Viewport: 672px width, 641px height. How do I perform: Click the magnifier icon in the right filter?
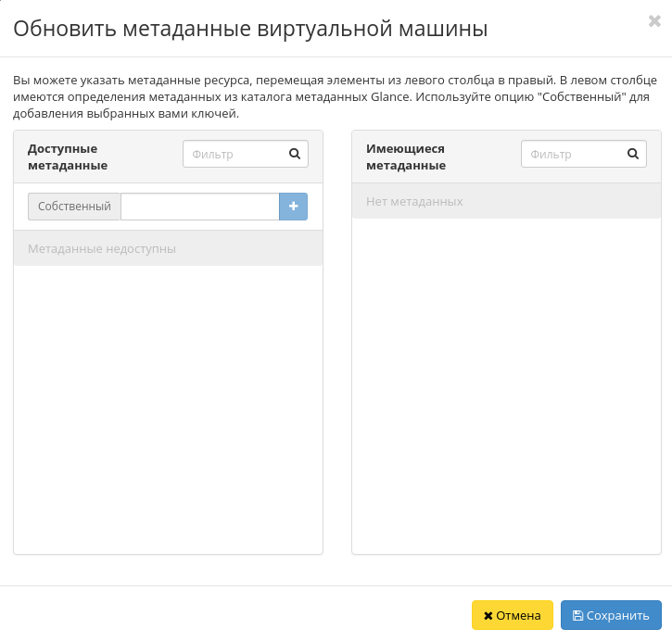[x=633, y=154]
